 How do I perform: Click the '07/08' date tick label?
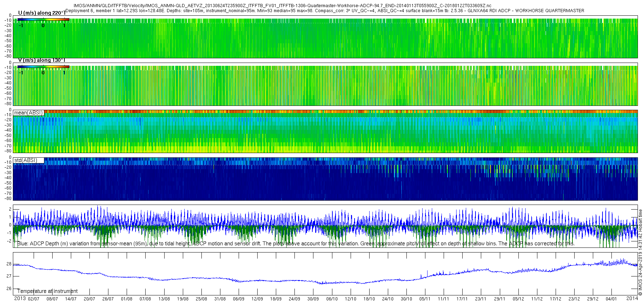145,299
